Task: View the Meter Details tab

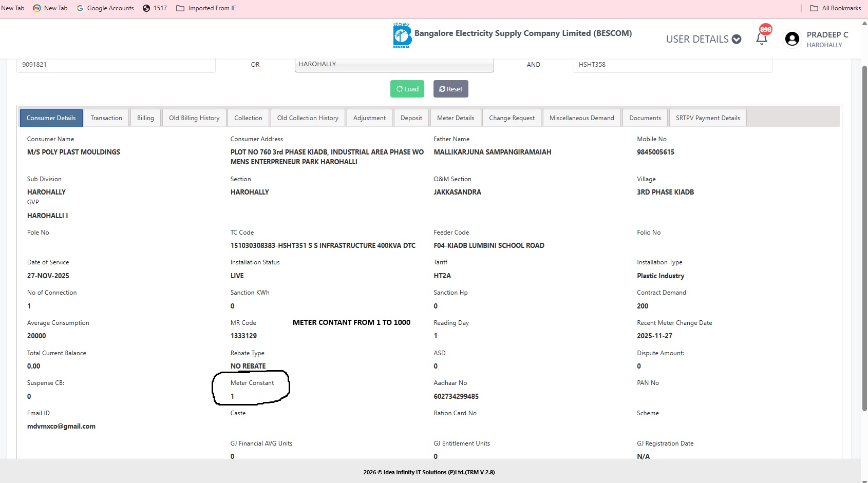Action: (456, 118)
